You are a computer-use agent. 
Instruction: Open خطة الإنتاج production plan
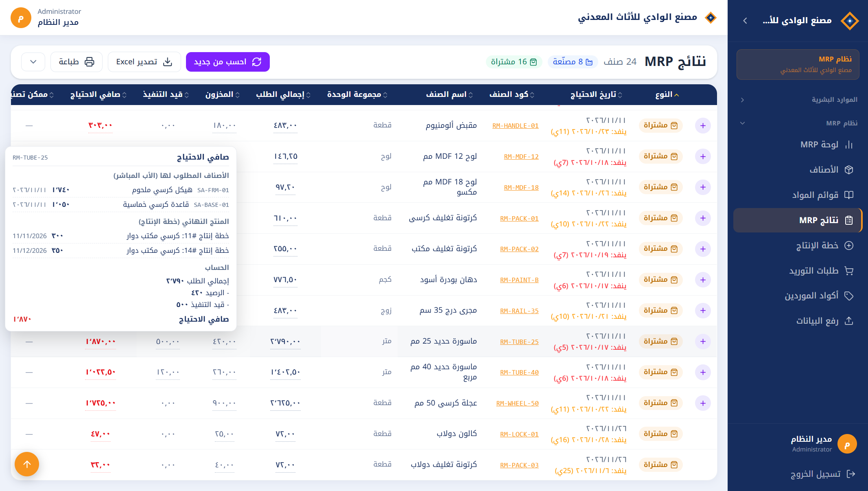click(x=798, y=245)
